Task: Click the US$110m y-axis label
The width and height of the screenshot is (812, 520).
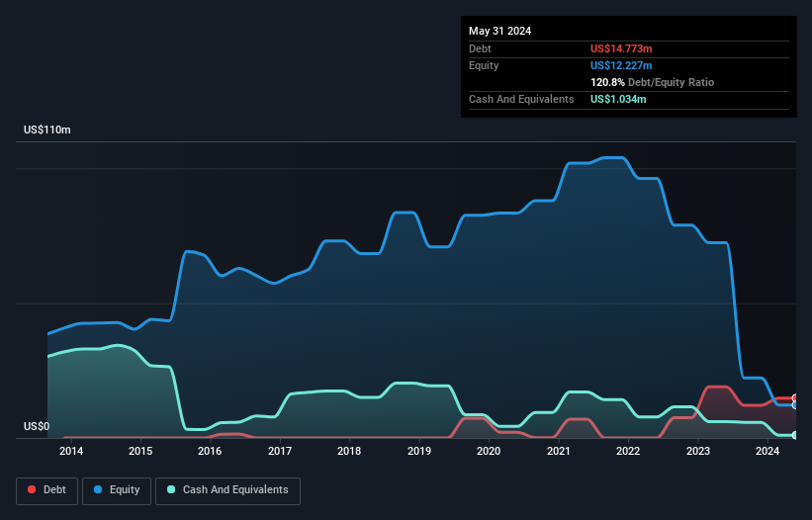Action: coord(47,130)
